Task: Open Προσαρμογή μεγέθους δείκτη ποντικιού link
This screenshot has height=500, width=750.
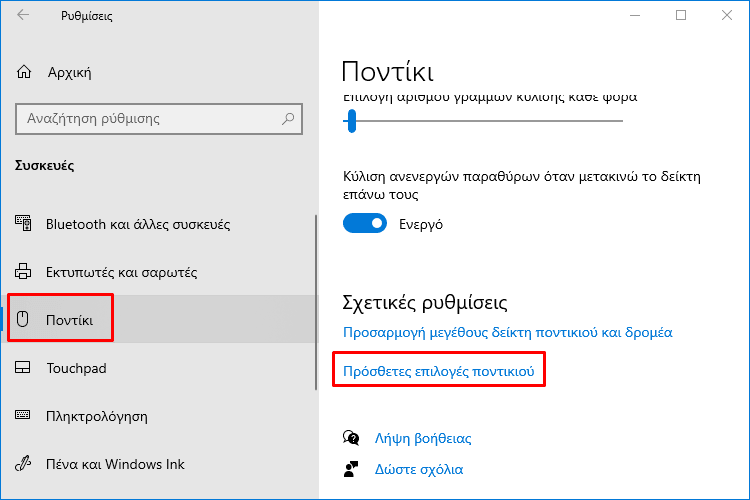Action: pos(507,332)
